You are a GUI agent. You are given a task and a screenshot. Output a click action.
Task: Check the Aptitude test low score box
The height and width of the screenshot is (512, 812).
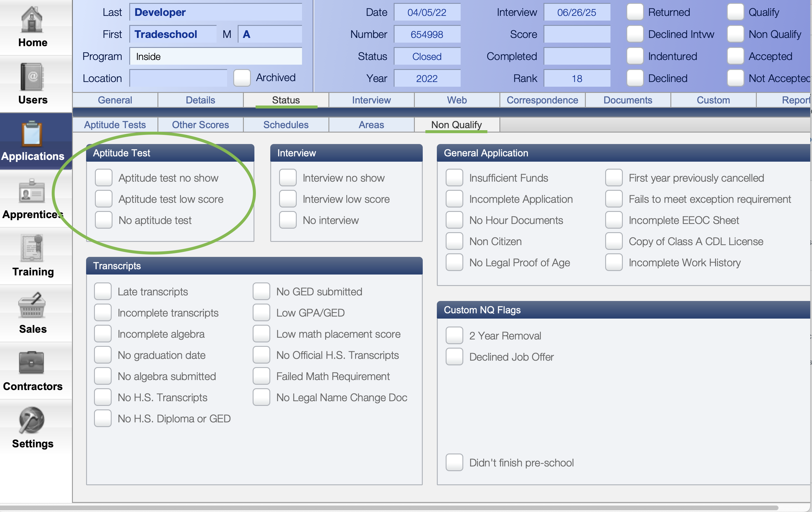pyautogui.click(x=103, y=199)
